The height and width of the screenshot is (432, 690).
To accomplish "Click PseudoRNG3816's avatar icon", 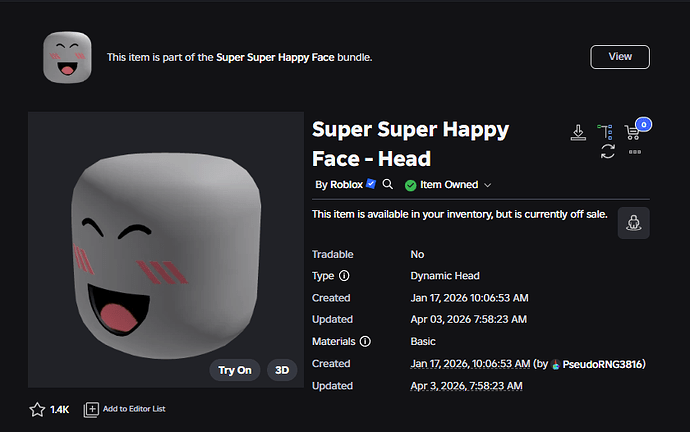I will point(556,364).
